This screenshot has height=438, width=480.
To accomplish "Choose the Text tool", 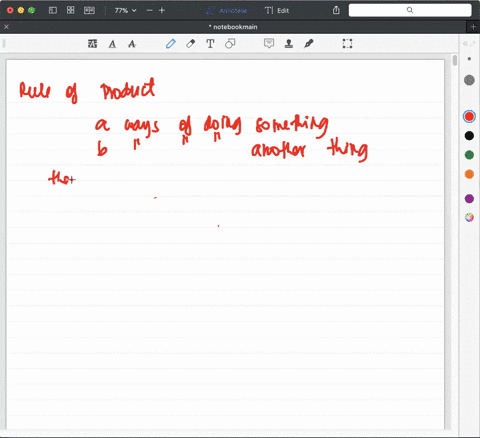I will pyautogui.click(x=210, y=44).
